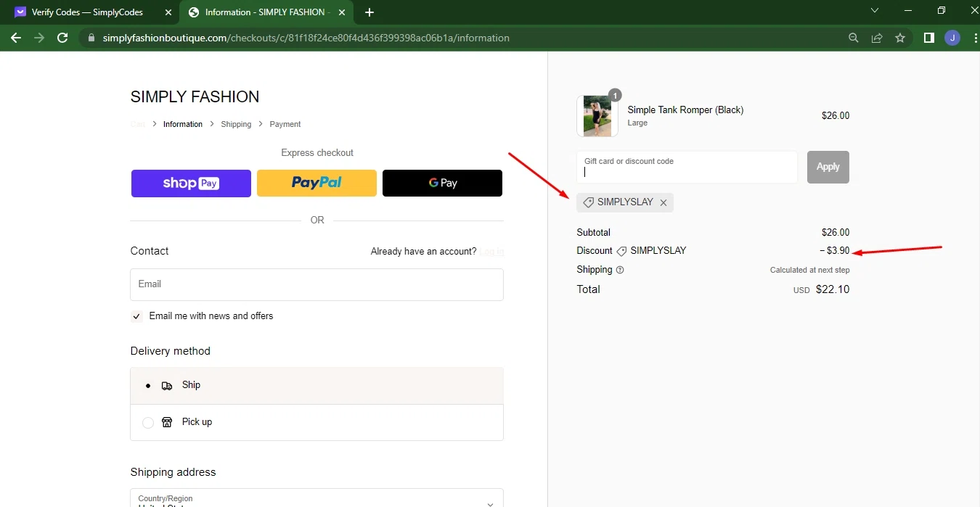Toggle Email me with news and offers
This screenshot has width=980, height=507.
(136, 316)
